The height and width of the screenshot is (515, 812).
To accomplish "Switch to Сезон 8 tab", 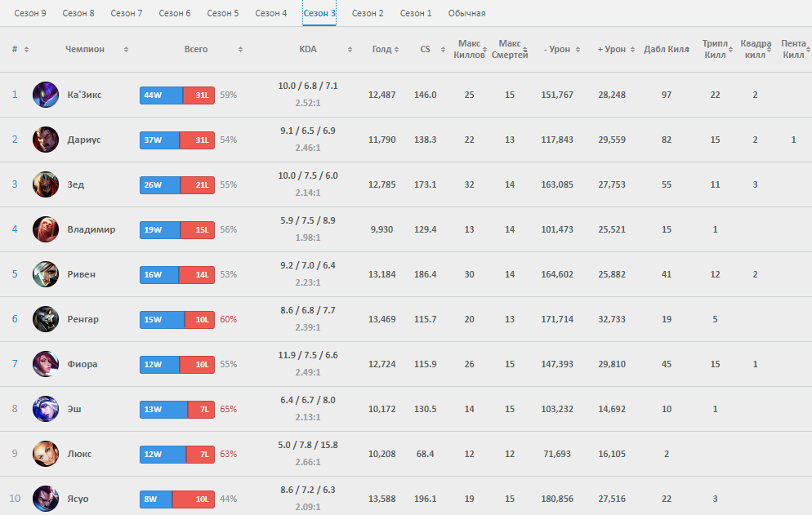I will pos(78,13).
